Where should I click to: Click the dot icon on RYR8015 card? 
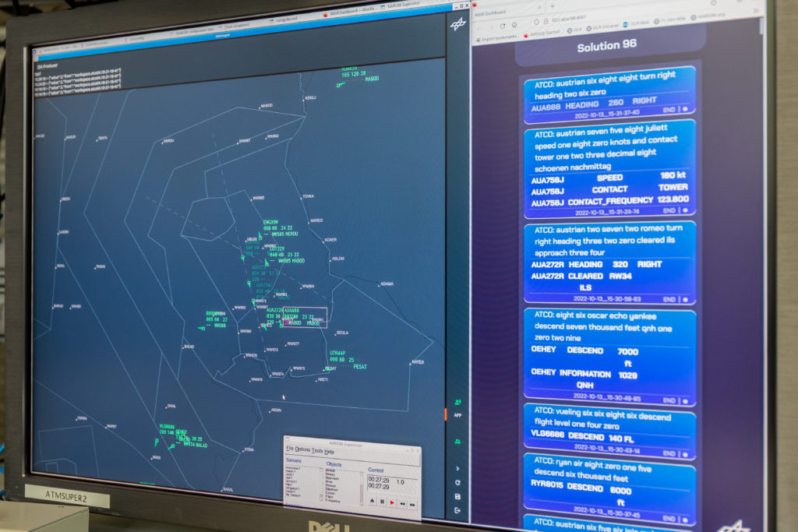click(686, 520)
